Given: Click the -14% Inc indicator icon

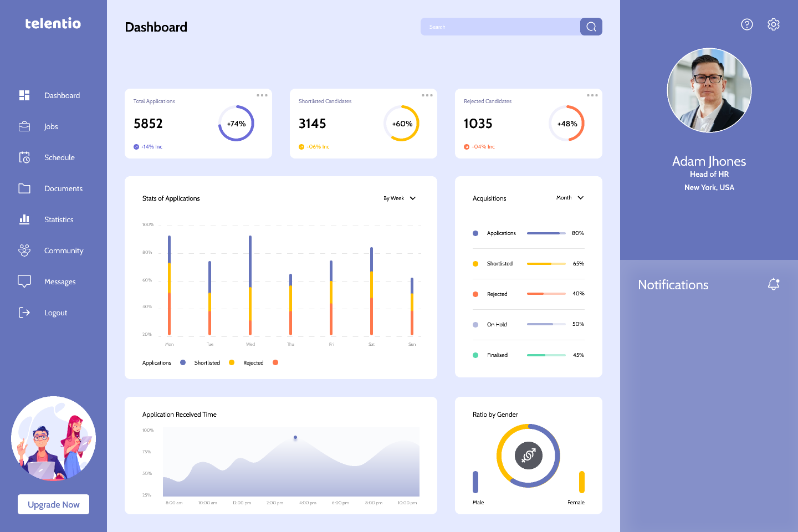Looking at the screenshot, I should (x=136, y=147).
